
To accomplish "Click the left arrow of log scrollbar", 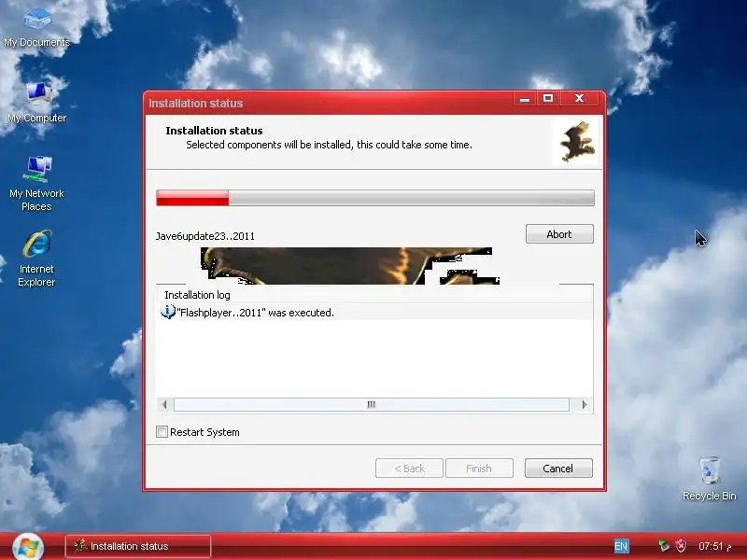I will [165, 405].
